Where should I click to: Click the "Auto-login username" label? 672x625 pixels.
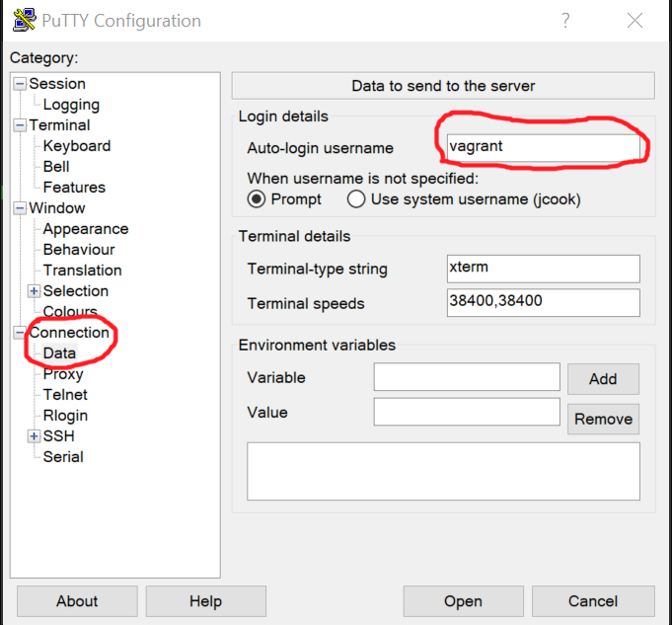tap(320, 148)
